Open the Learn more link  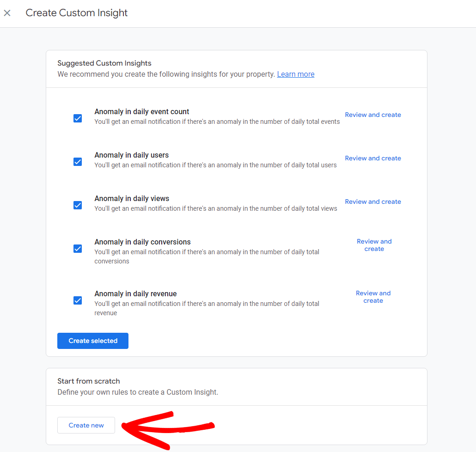point(295,74)
